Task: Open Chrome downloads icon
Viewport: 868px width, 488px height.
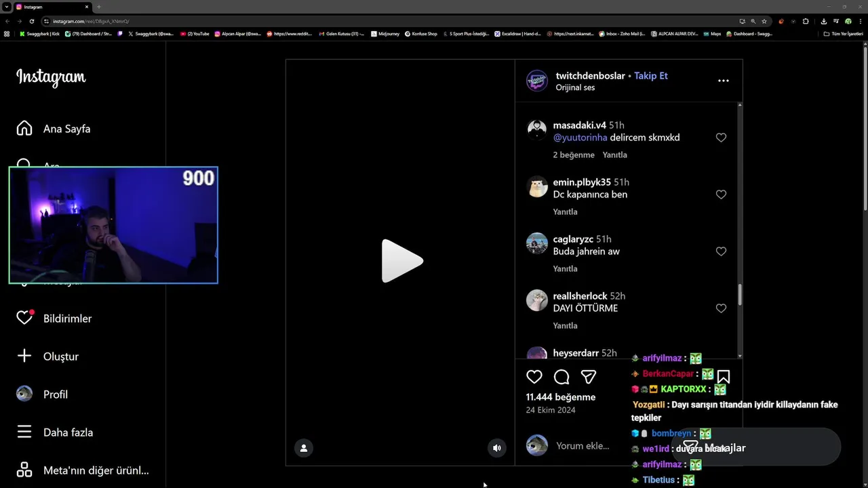Action: (x=823, y=21)
